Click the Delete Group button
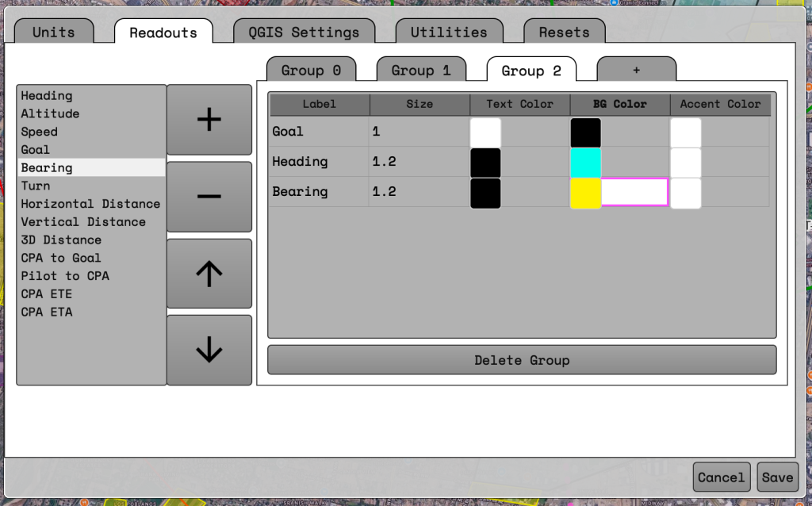The width and height of the screenshot is (812, 506). pyautogui.click(x=522, y=360)
